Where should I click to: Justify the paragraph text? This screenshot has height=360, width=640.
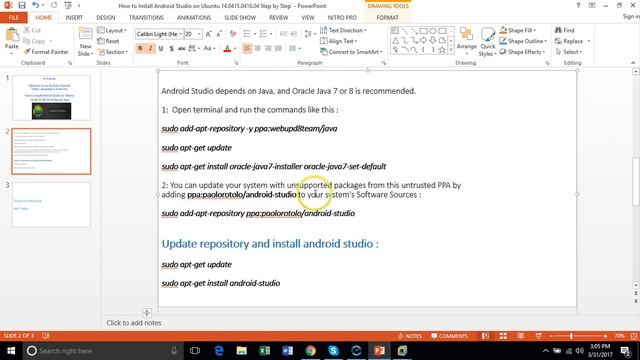click(x=278, y=49)
